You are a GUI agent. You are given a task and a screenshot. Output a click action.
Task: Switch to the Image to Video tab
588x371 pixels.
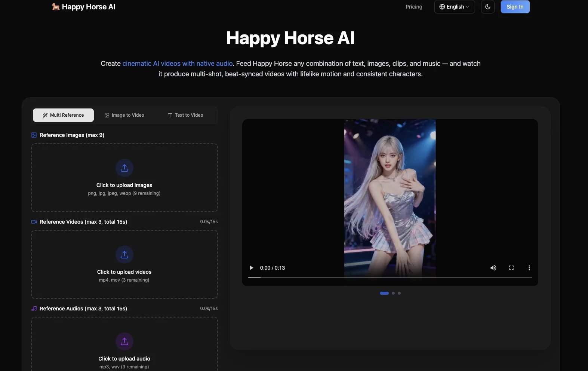point(124,115)
